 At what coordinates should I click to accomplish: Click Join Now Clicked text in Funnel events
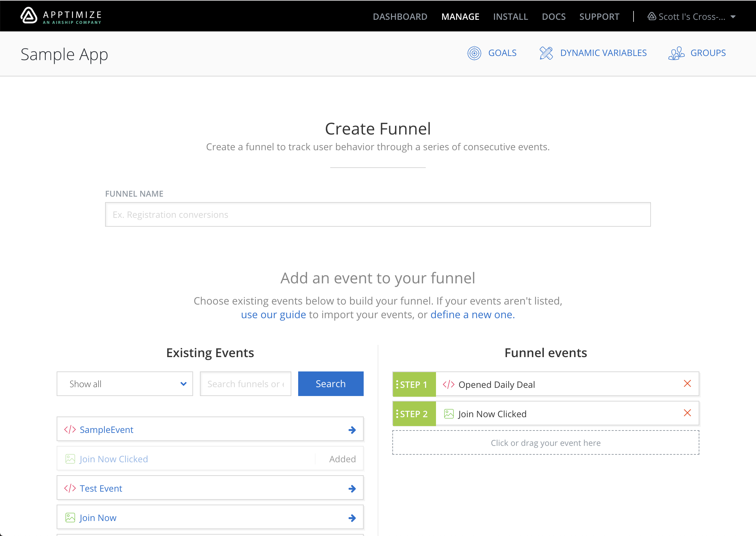point(492,414)
